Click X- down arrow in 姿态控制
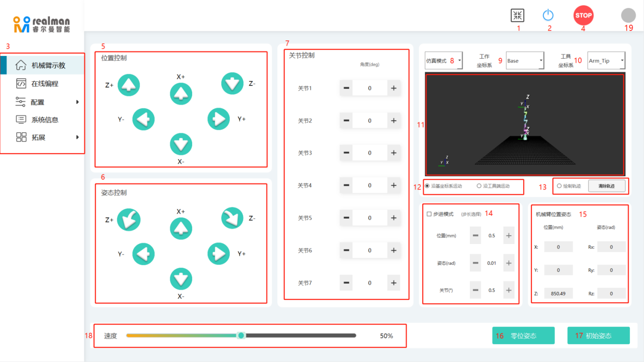 [x=181, y=278]
